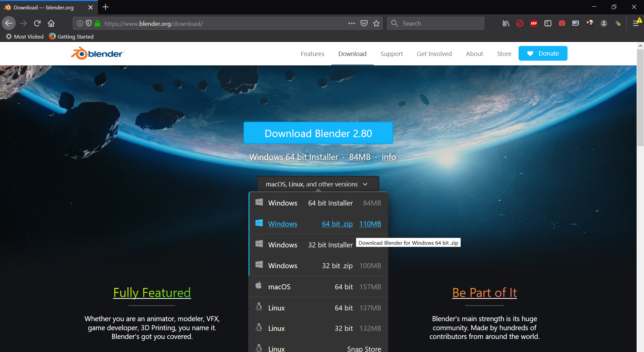The image size is (644, 352).
Task: Open the info link beside 84MB
Action: (x=389, y=157)
